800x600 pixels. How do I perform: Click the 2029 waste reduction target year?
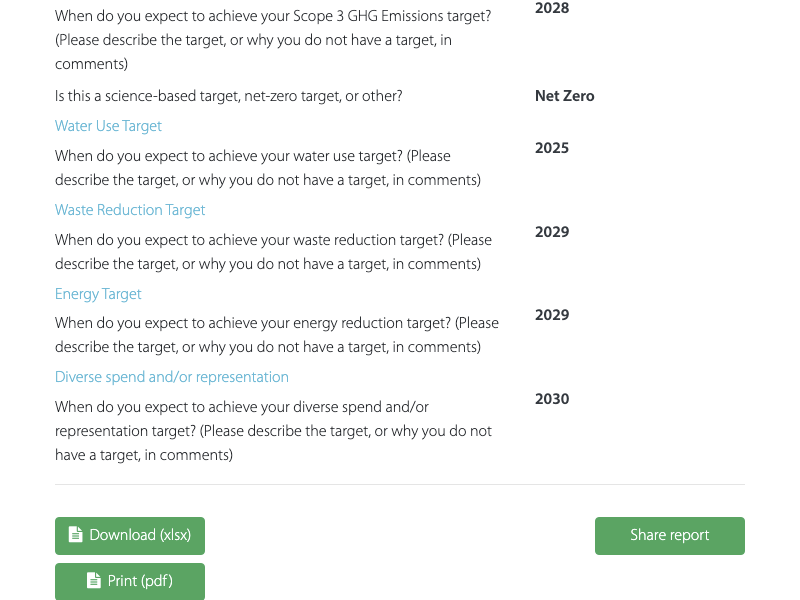tap(552, 232)
